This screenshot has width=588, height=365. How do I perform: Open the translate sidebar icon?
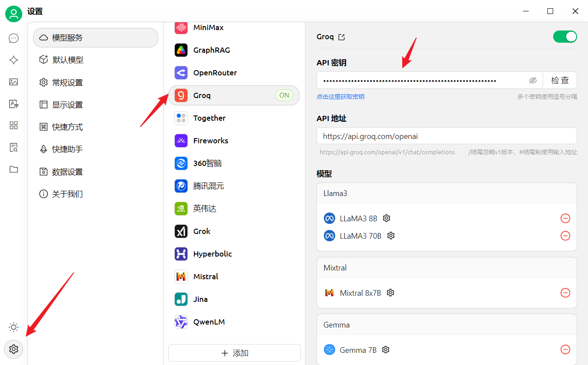(x=14, y=104)
